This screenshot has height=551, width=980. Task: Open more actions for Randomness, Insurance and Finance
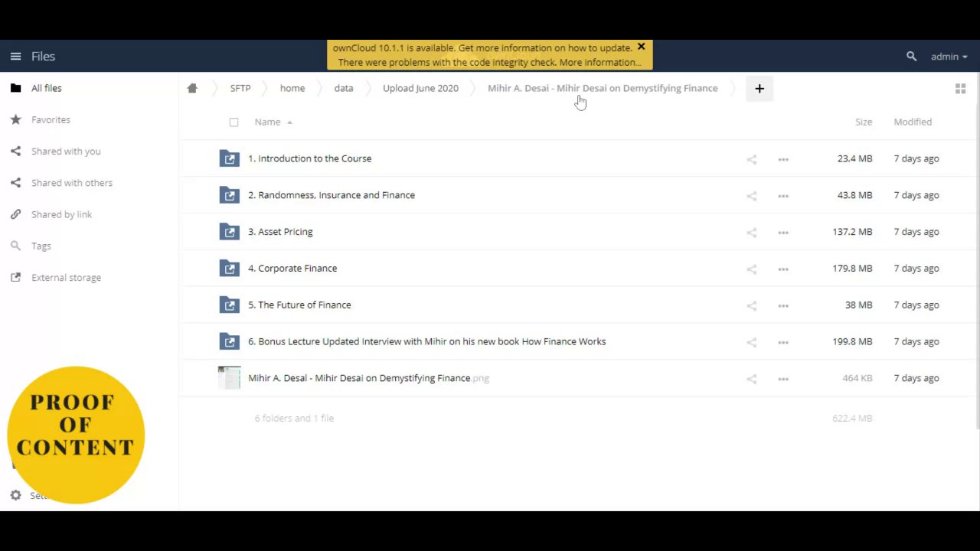tap(783, 196)
